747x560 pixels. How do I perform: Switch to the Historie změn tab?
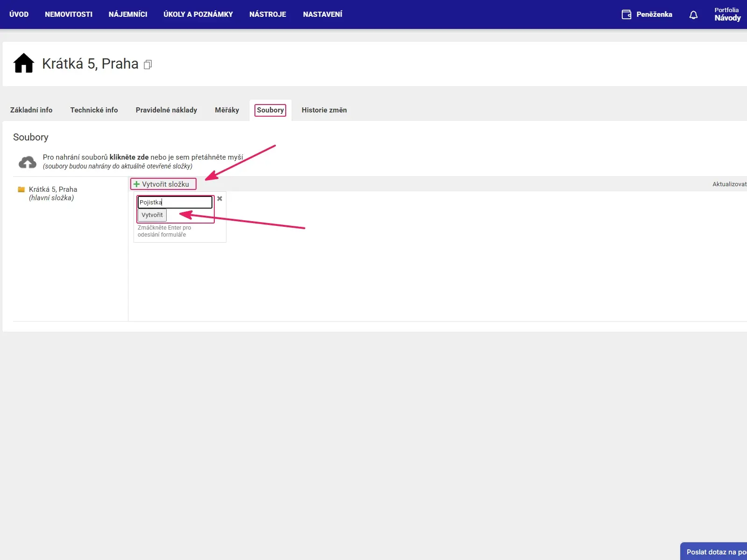(x=324, y=110)
